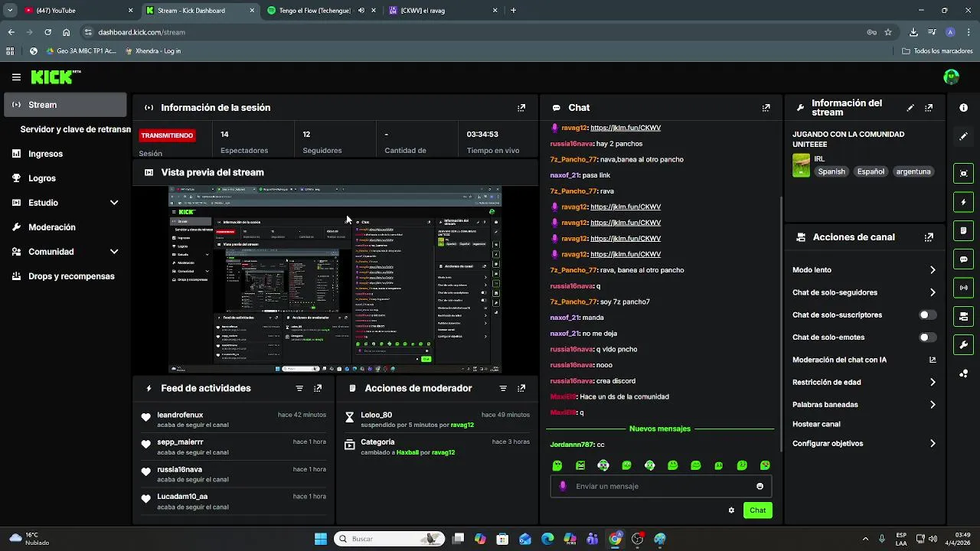Jump to Nuevos mensajes in chat

click(660, 429)
